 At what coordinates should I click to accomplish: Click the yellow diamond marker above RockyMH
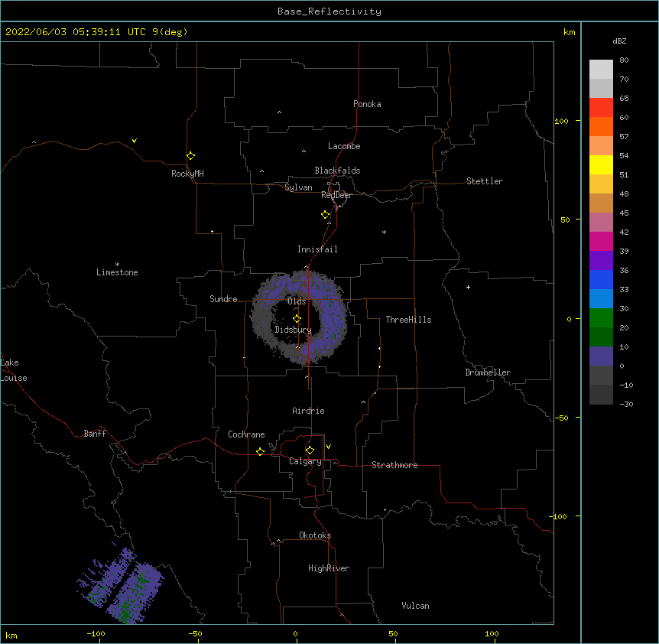pos(191,156)
